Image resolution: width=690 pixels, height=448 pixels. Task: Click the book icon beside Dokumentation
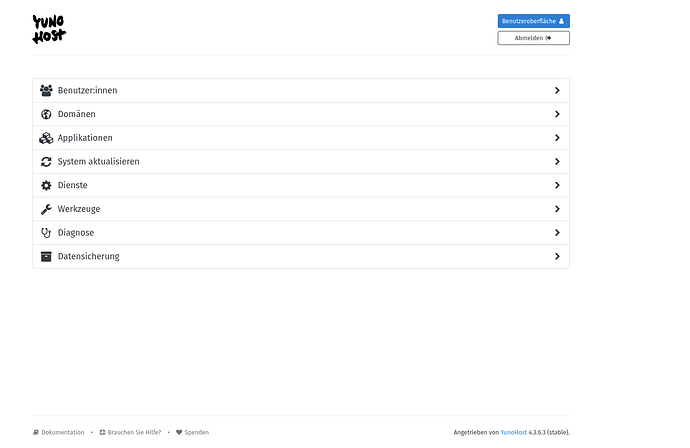(36, 432)
